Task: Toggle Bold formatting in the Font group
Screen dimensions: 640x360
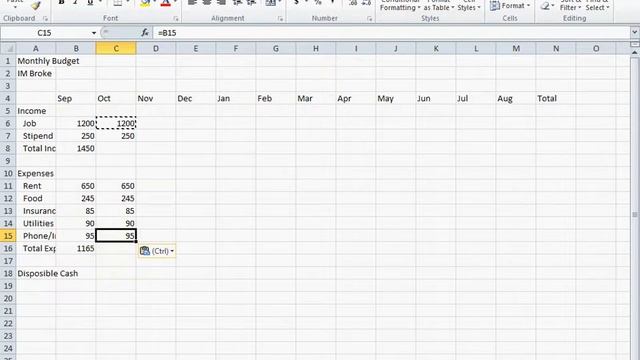Action: point(61,3)
